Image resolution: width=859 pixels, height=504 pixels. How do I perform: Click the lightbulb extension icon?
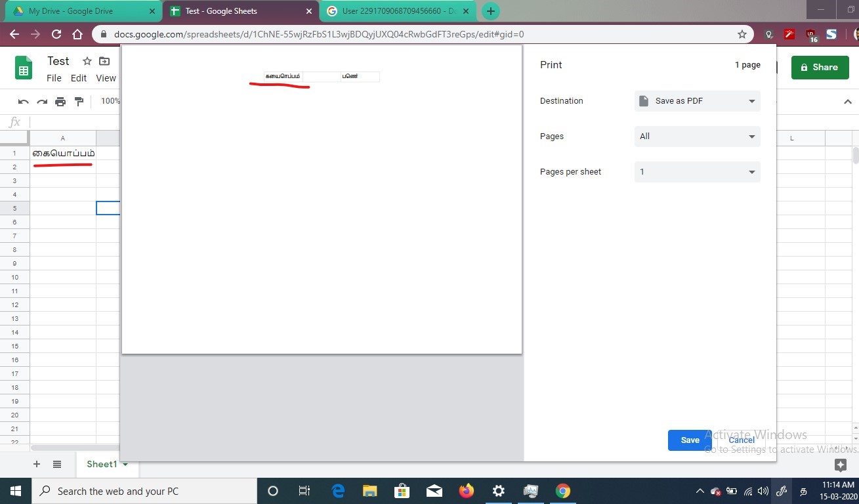(768, 34)
